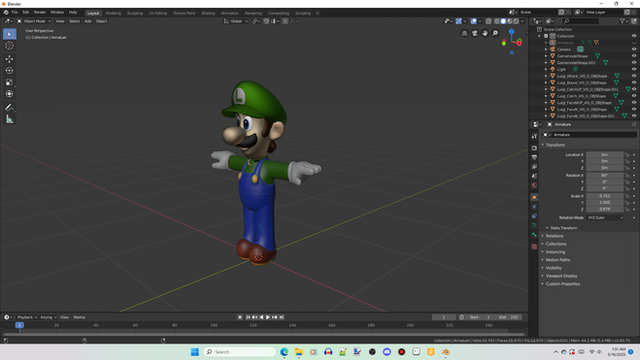Open the Render properties tab
The width and height of the screenshot is (640, 360).
[534, 148]
